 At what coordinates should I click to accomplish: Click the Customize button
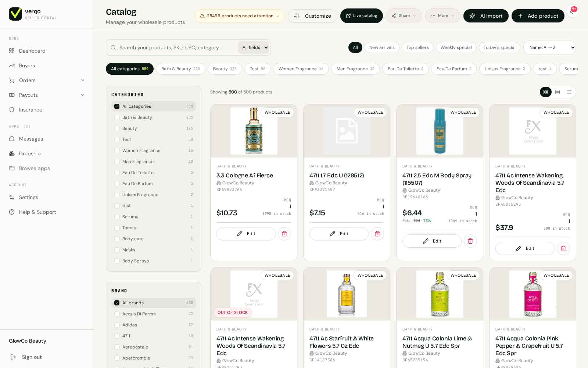(x=312, y=16)
